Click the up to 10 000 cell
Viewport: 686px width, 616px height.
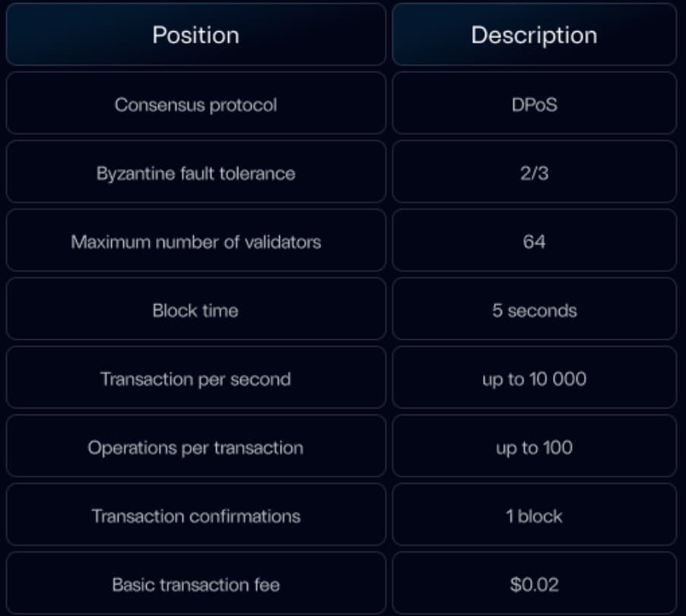[x=534, y=379]
